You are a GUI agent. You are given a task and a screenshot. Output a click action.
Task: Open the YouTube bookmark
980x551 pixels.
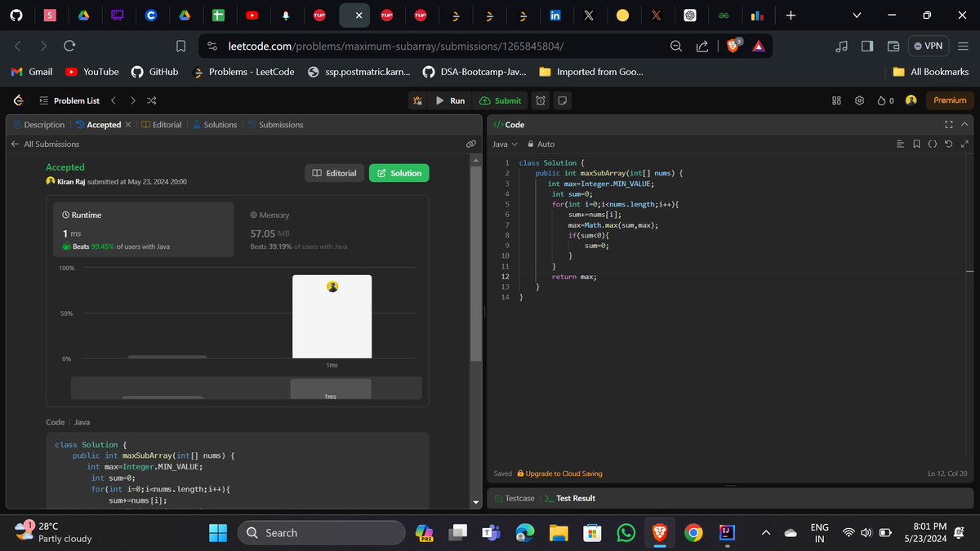pos(91,72)
